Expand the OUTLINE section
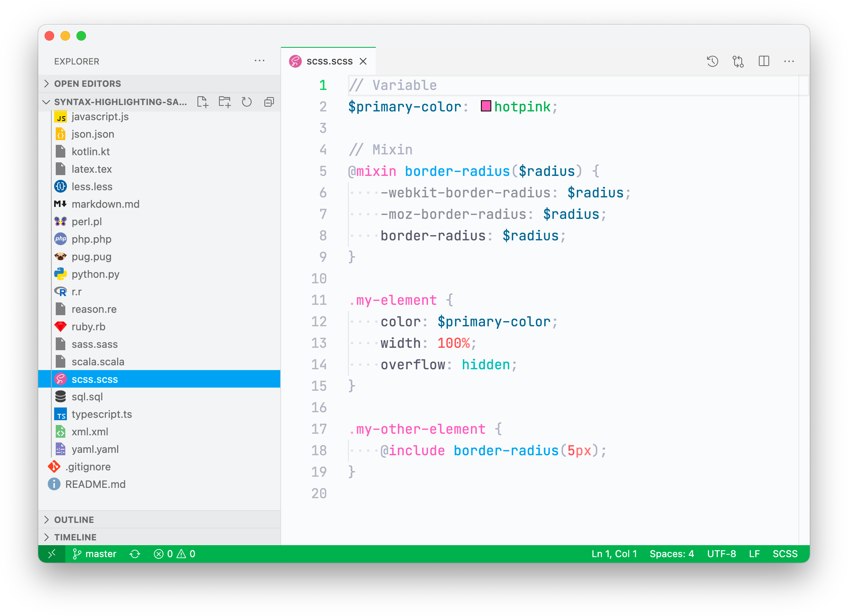The height and width of the screenshot is (616, 848). [47, 519]
